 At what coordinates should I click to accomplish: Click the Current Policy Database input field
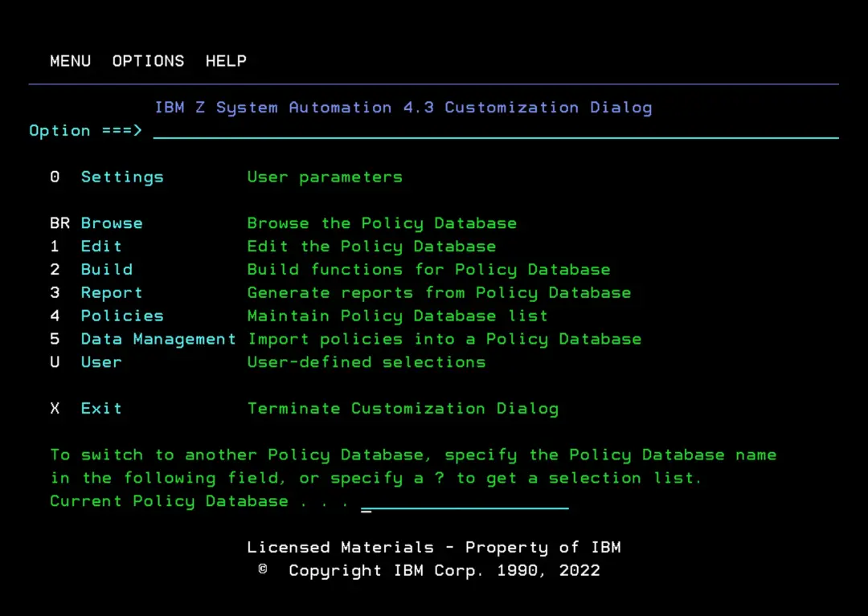pos(465,501)
